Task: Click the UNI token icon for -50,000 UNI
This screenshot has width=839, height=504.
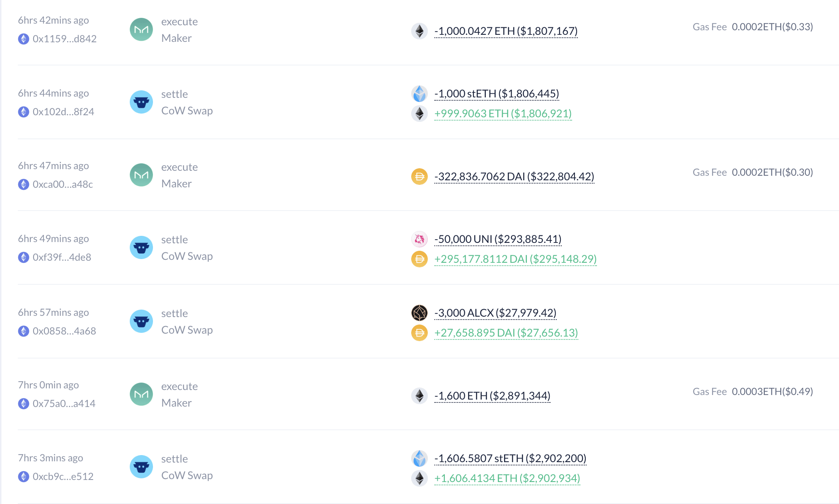Action: (419, 239)
